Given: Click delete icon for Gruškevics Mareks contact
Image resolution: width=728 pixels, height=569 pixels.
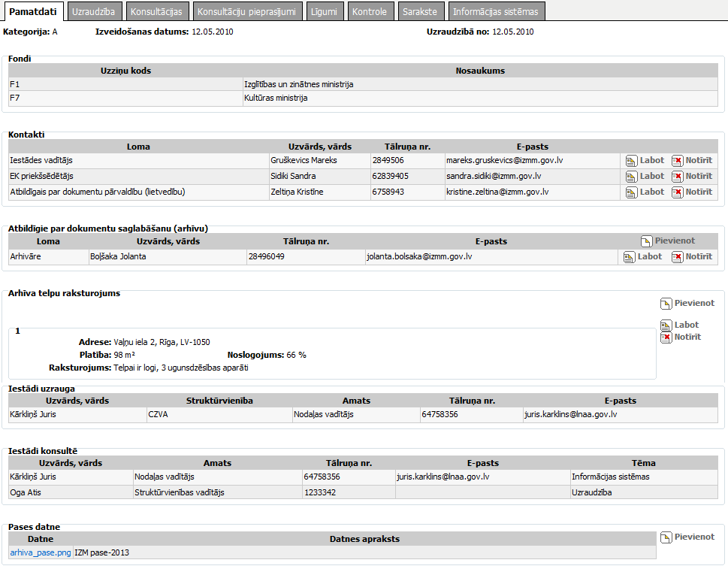Looking at the screenshot, I should [677, 160].
